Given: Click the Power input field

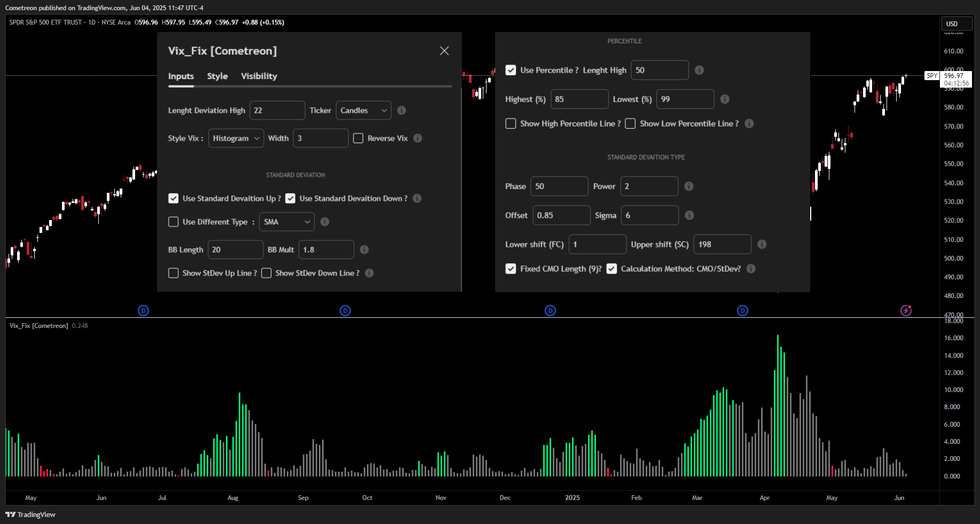Looking at the screenshot, I should tap(649, 186).
